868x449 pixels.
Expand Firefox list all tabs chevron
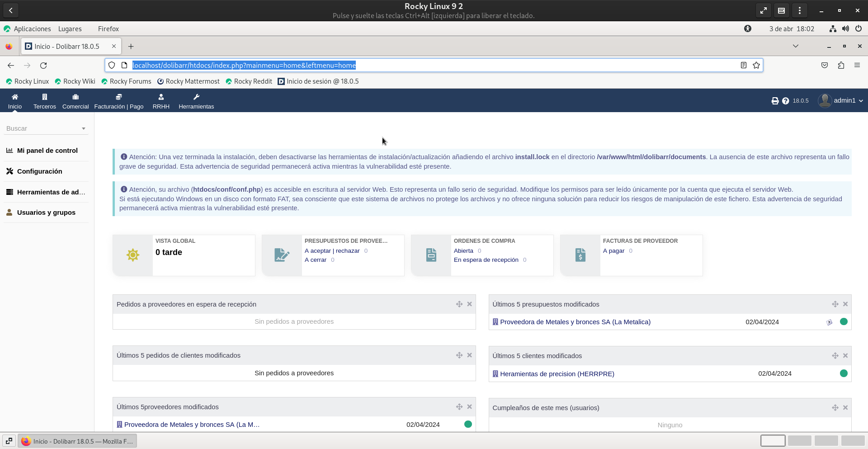pos(795,46)
